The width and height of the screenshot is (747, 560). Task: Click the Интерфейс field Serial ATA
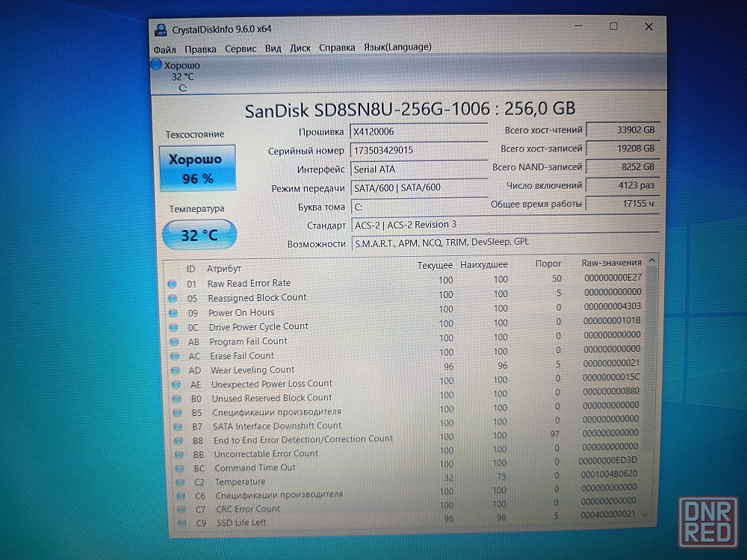coord(419,169)
